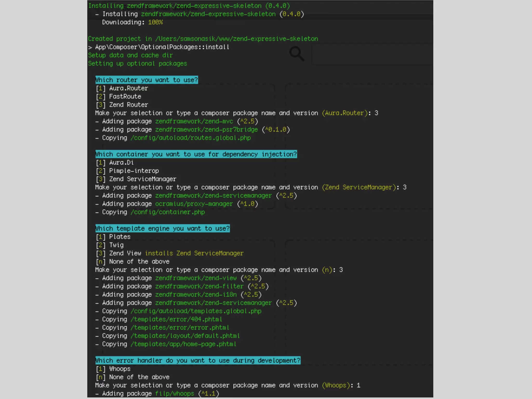This screenshot has height=399, width=532.
Task: Click the Downloading 100% progress text
Action: [132, 22]
